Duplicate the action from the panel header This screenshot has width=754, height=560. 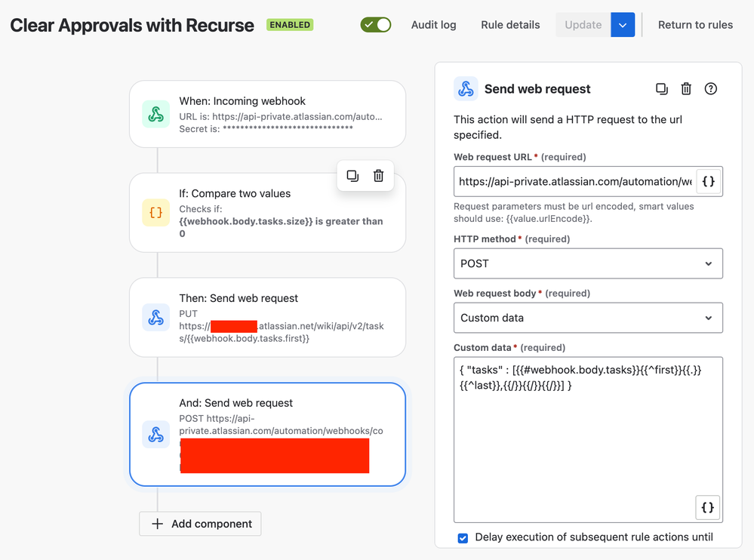662,89
